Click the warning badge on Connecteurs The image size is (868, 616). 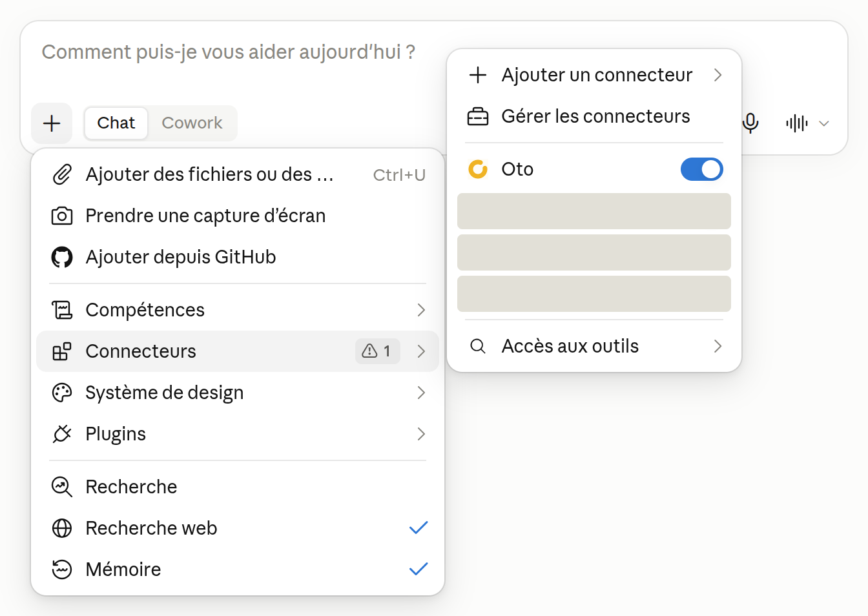coord(377,351)
